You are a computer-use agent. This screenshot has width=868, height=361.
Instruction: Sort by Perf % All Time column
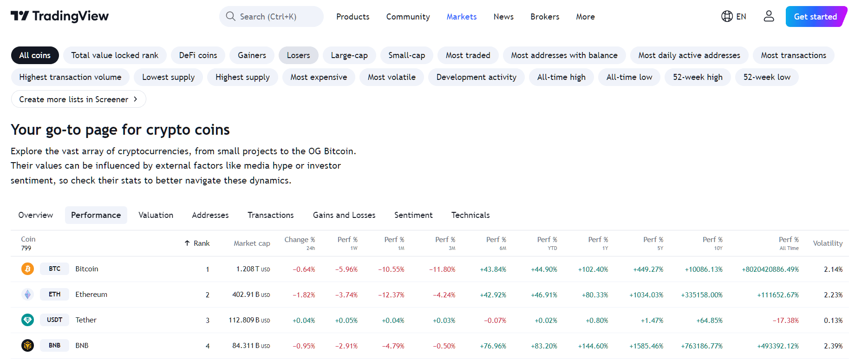pos(789,243)
